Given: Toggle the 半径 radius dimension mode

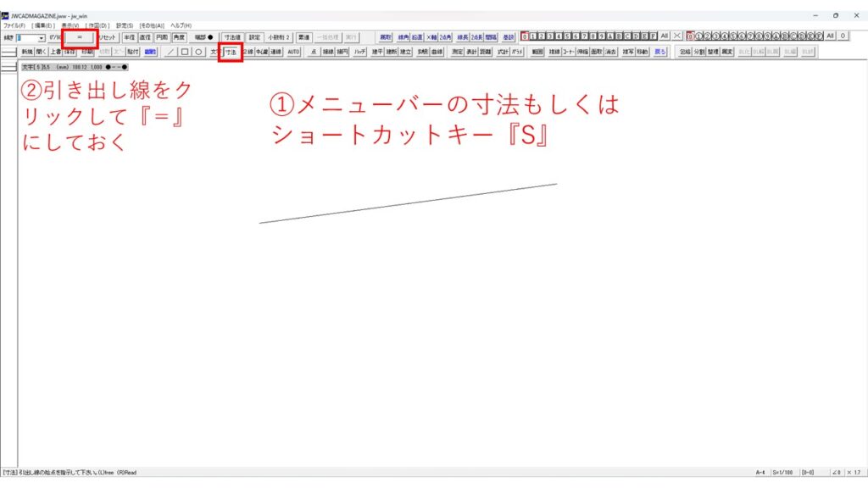Looking at the screenshot, I should (x=130, y=37).
